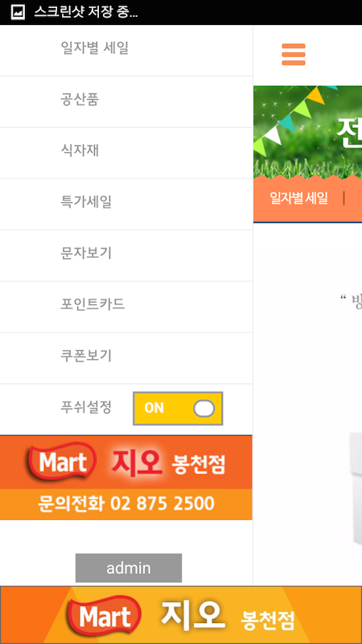Tap the white toggle knob on push setting
Screen dimensions: 362x644
204,409
